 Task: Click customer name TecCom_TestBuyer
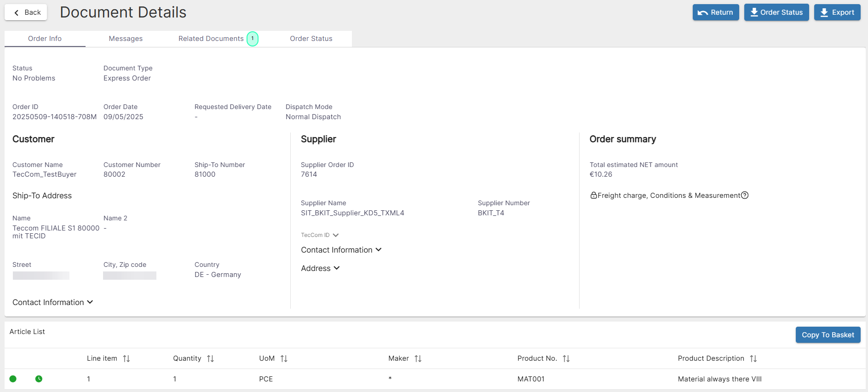coord(45,174)
